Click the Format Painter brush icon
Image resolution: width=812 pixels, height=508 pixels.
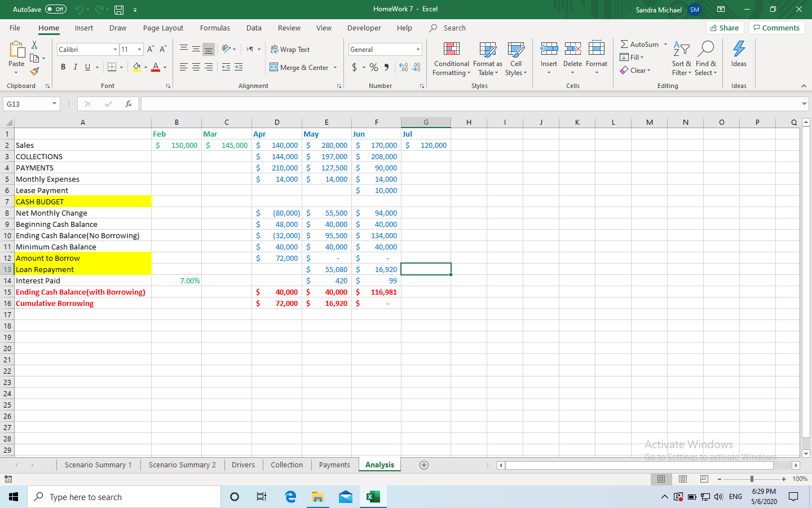pyautogui.click(x=34, y=71)
